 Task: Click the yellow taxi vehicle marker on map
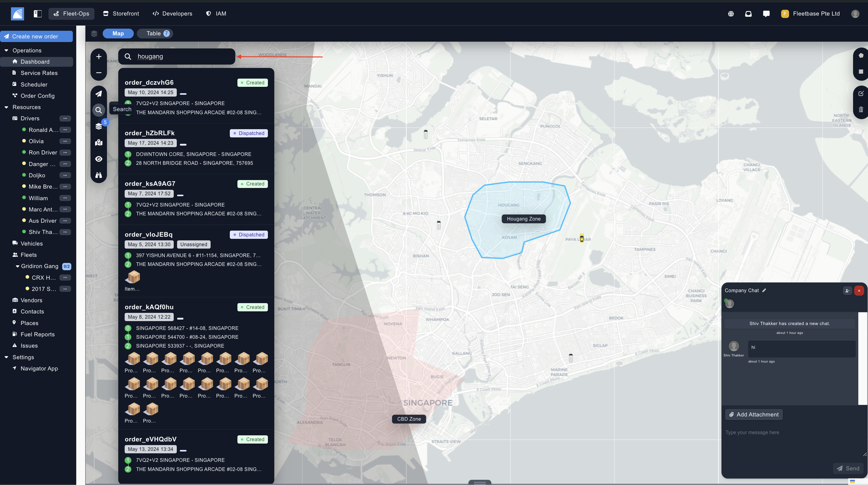[x=582, y=238]
